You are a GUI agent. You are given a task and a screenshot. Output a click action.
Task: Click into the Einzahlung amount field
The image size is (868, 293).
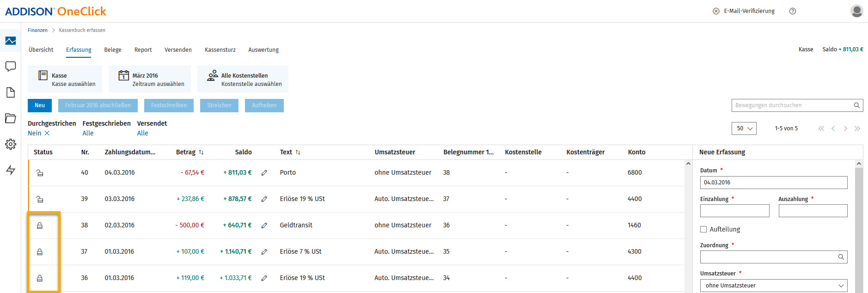735,211
